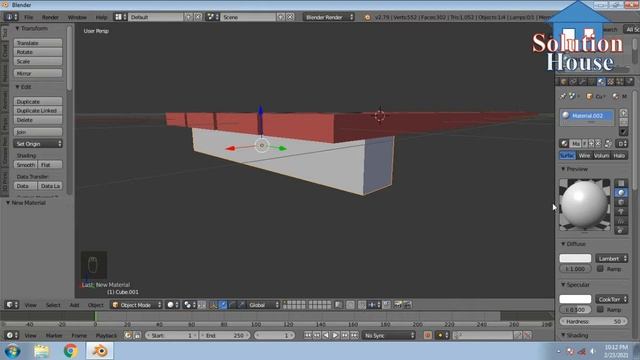Select the hair strands preview type icon

click(621, 221)
